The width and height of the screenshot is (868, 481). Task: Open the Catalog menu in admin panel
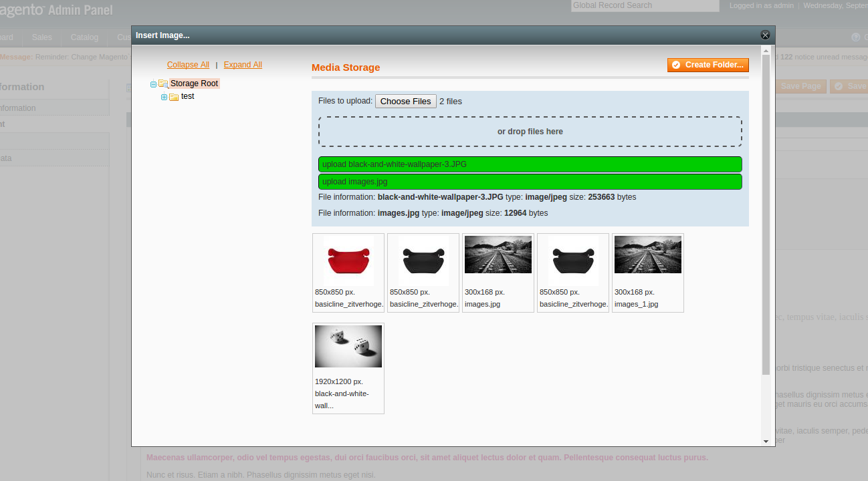point(84,37)
